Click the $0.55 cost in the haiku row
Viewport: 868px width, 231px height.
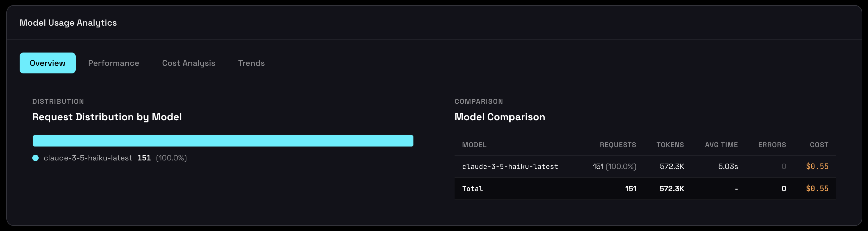coord(817,166)
